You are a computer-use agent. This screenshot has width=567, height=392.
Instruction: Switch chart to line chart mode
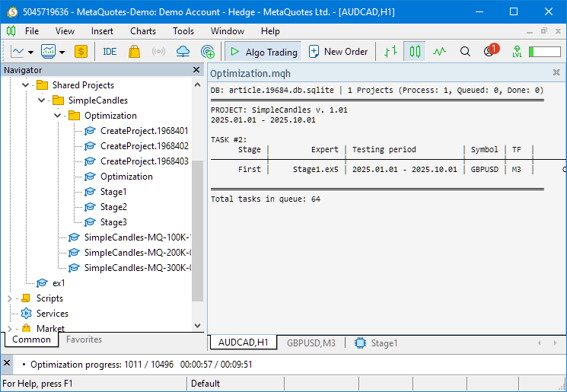coord(439,52)
